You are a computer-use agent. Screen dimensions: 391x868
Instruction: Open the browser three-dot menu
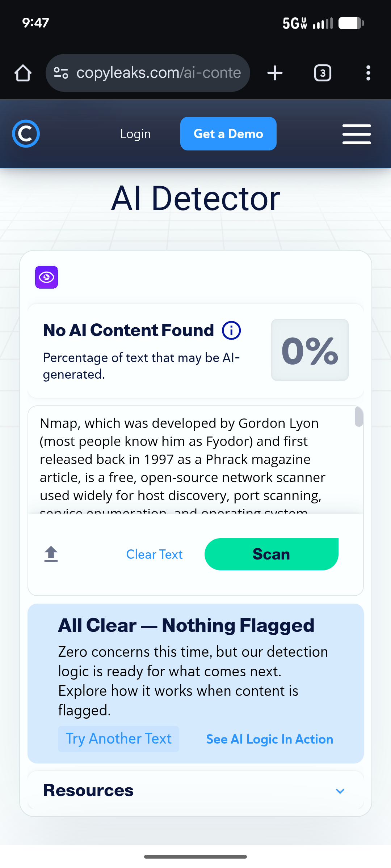coord(368,73)
